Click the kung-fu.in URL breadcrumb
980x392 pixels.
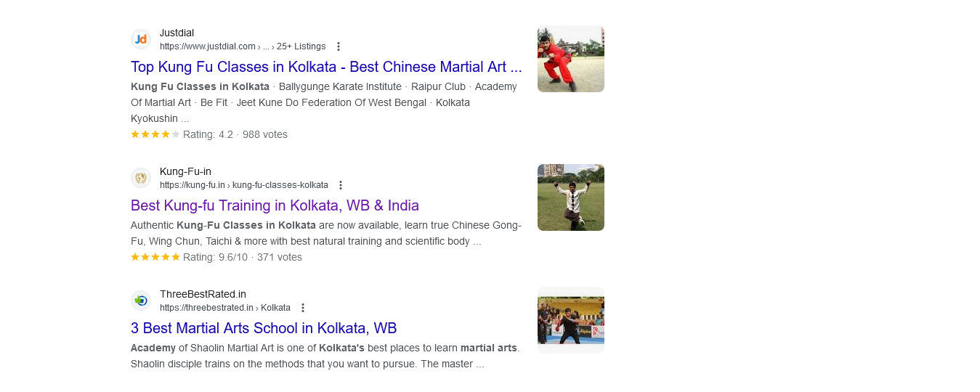[244, 185]
